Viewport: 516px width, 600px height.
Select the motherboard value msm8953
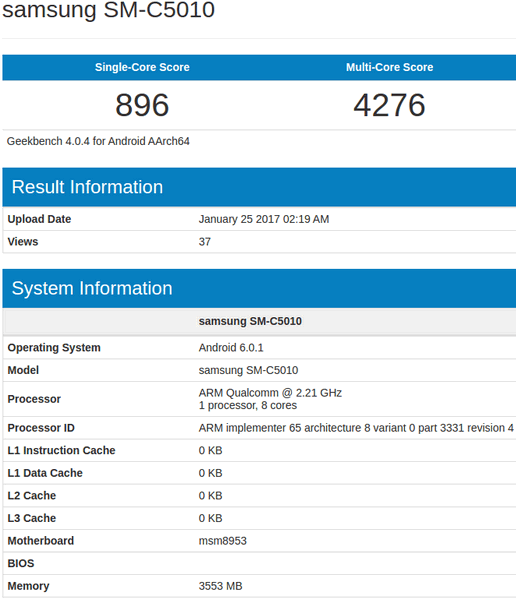pyautogui.click(x=223, y=541)
